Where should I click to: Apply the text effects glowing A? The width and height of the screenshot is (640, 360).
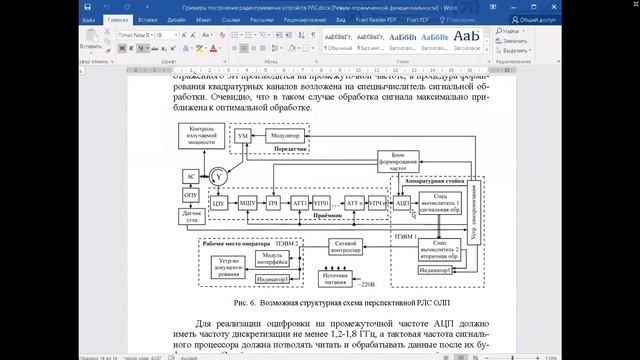tap(186, 49)
